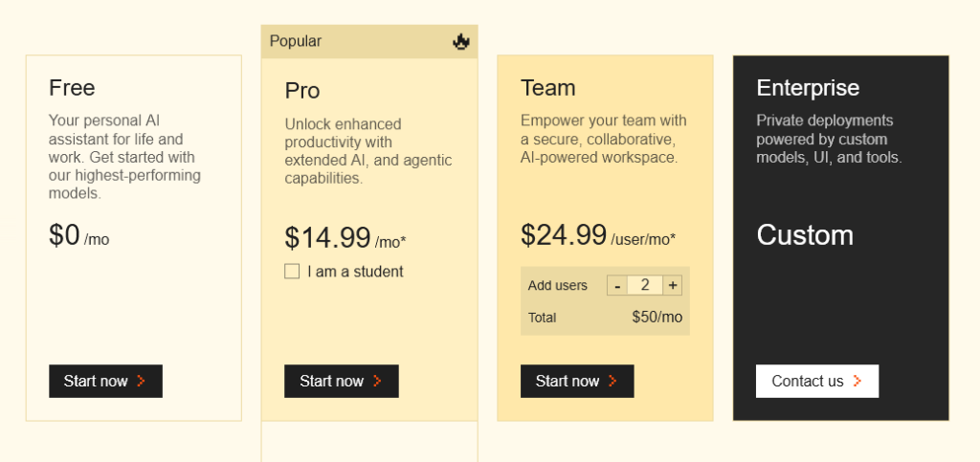Start the Team plan now
The height and width of the screenshot is (462, 980).
tap(577, 381)
